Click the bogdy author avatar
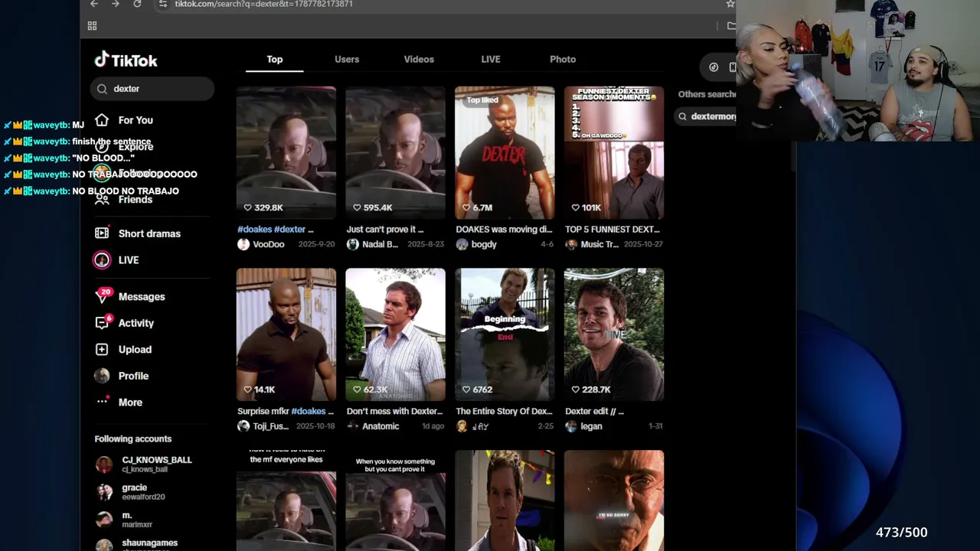 pyautogui.click(x=462, y=244)
